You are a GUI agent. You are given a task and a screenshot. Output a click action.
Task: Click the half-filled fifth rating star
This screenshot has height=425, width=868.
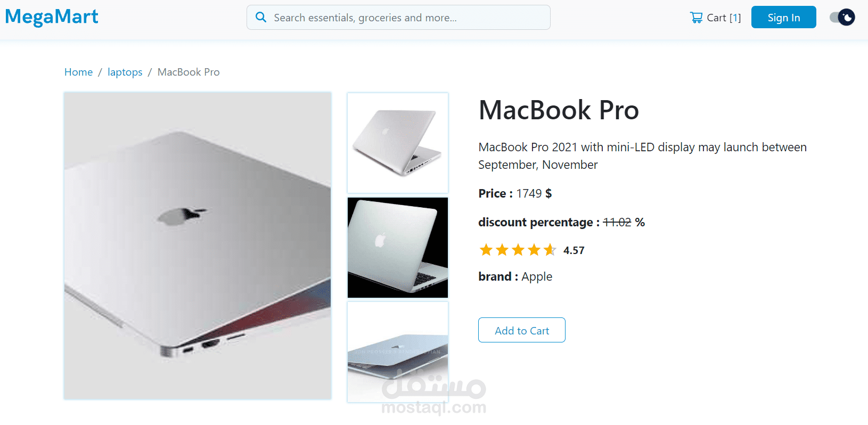pos(550,250)
